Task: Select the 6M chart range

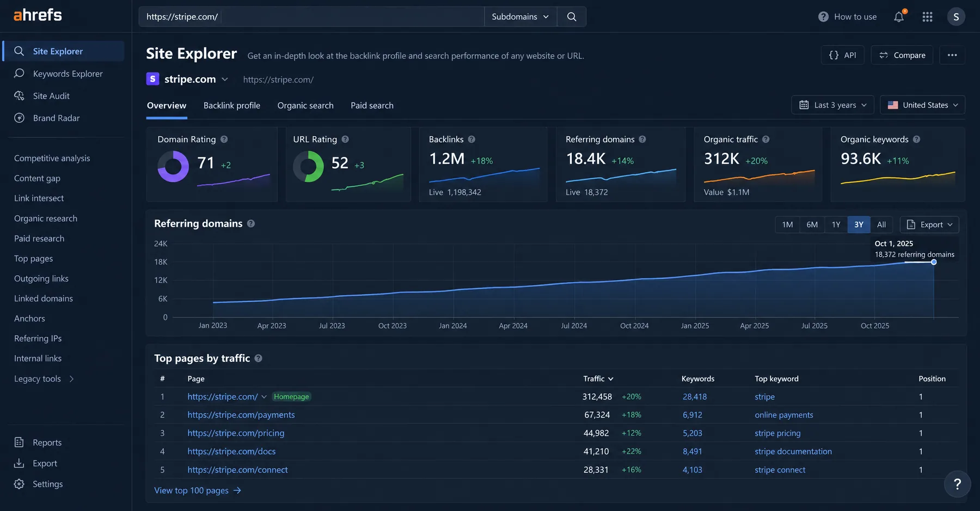Action: coord(812,224)
